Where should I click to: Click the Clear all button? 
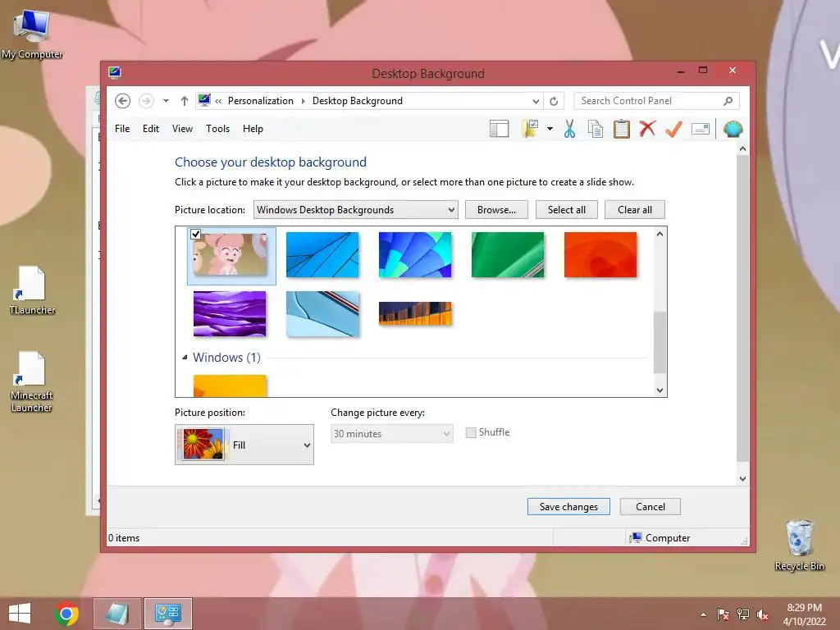[635, 210]
